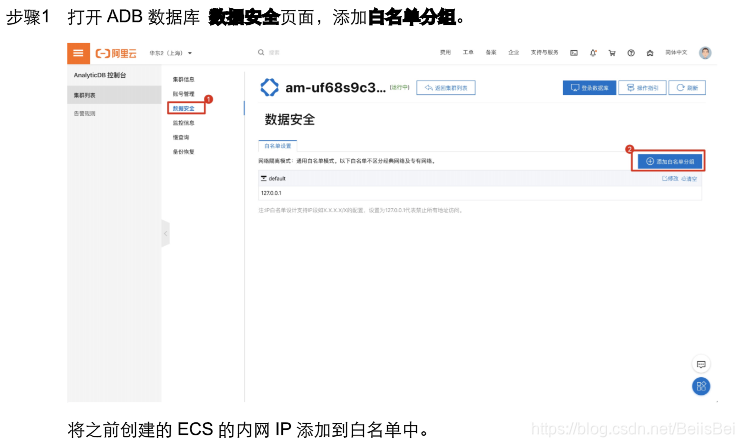Click the AnalyticDB 控制台 title
The width and height of the screenshot is (744, 447).
[100, 75]
